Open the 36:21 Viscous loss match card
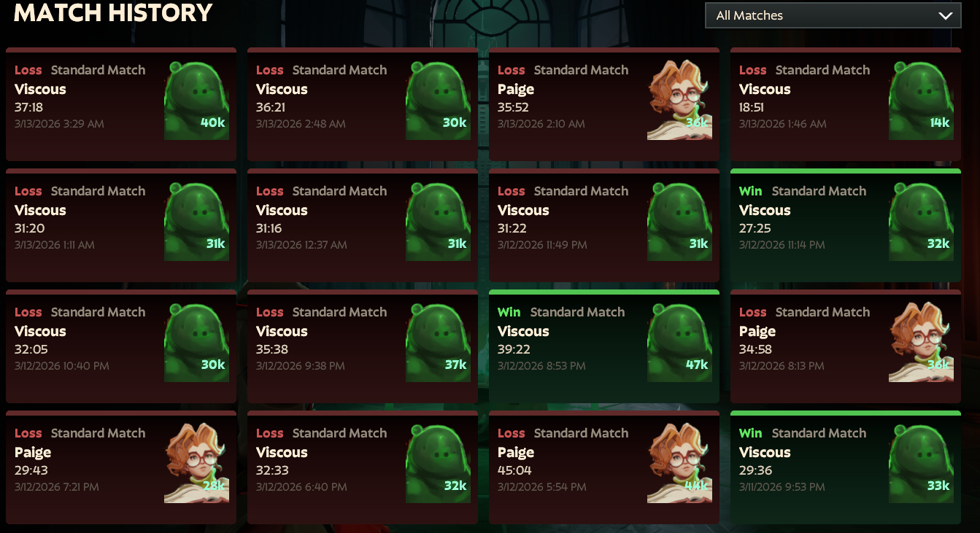Screen dimensions: 980x533 coord(363,104)
